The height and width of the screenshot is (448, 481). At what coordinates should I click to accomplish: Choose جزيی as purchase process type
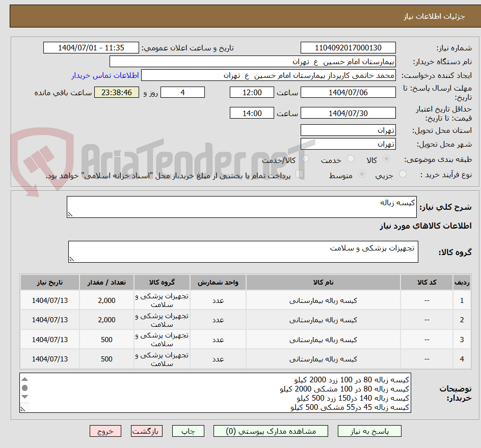(x=403, y=174)
